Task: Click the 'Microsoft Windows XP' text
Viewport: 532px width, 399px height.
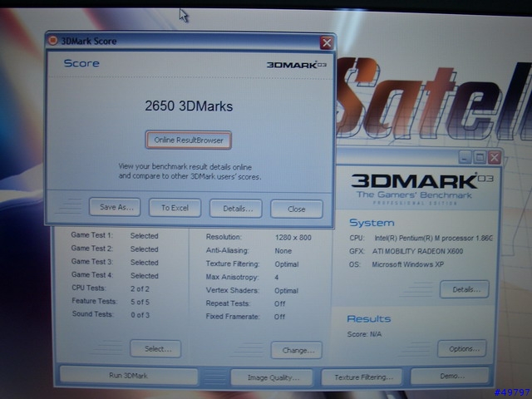Action: click(407, 264)
